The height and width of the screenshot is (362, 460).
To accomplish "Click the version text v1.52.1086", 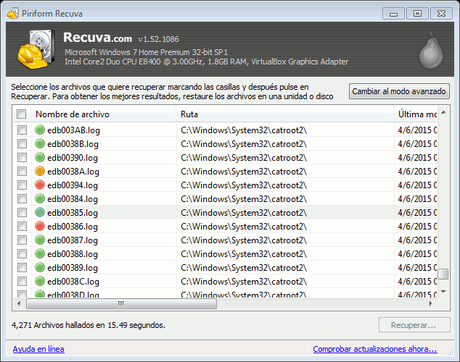I will pyautogui.click(x=159, y=39).
